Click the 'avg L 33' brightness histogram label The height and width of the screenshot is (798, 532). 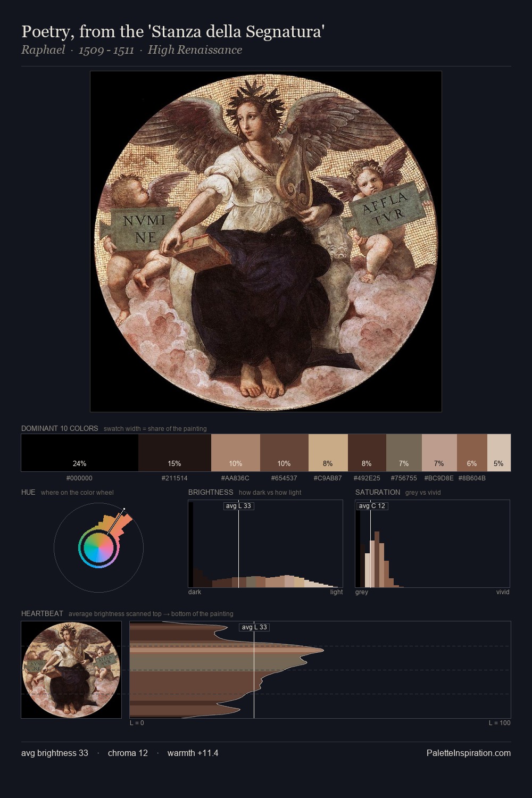(238, 506)
